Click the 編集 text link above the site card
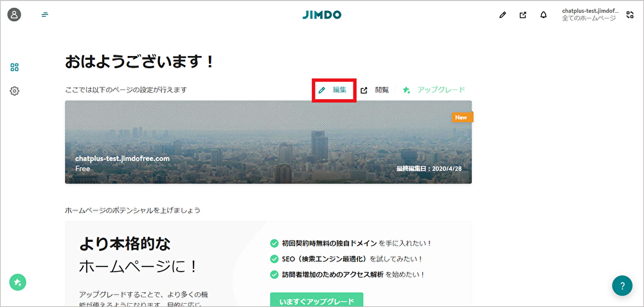This screenshot has height=307, width=644. pyautogui.click(x=339, y=89)
